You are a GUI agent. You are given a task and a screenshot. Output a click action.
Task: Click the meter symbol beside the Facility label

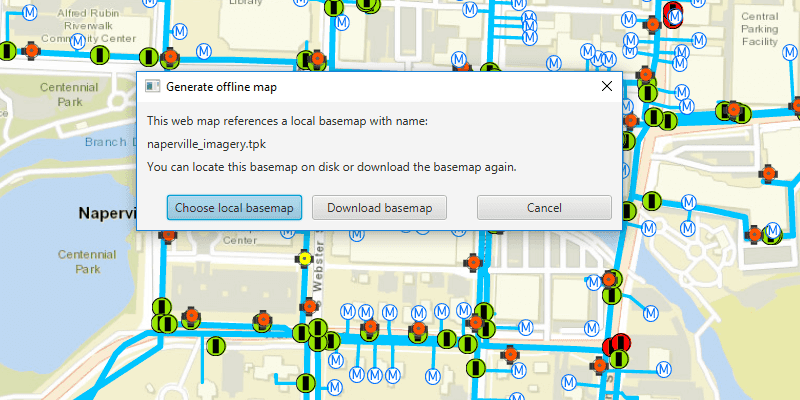coord(789,52)
